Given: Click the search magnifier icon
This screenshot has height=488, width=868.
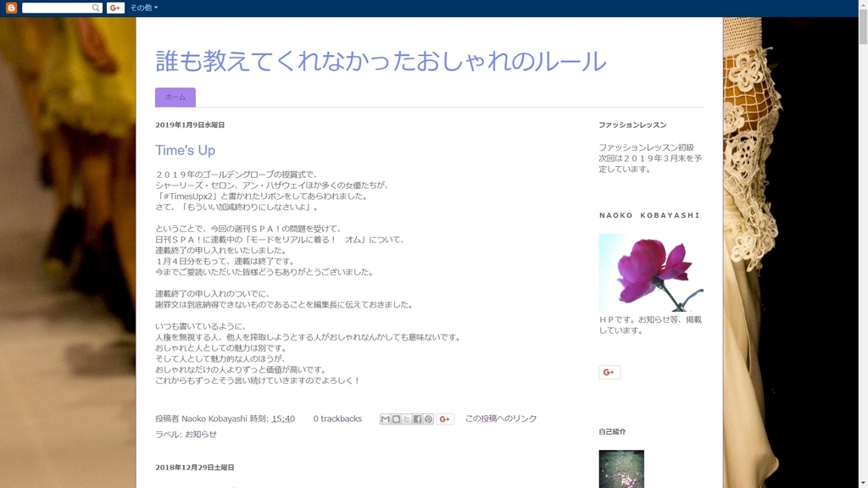Looking at the screenshot, I should 97,8.
